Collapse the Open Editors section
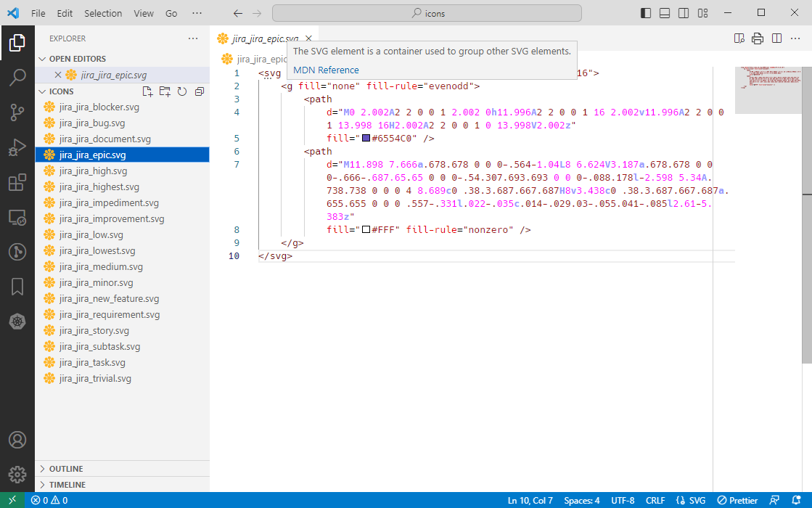812x508 pixels. coord(122,59)
